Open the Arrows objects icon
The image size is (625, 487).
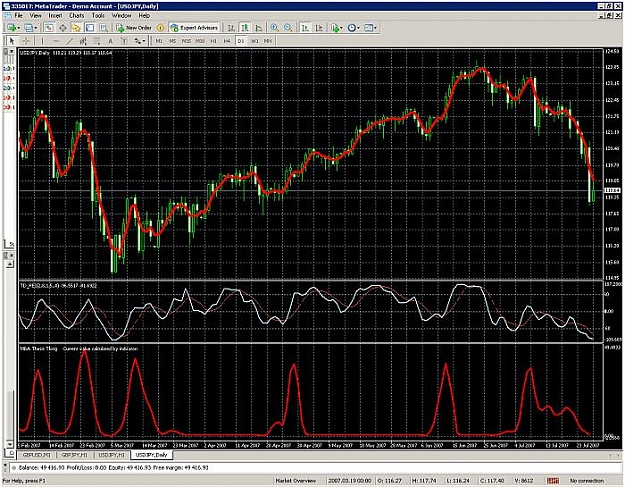(x=138, y=41)
